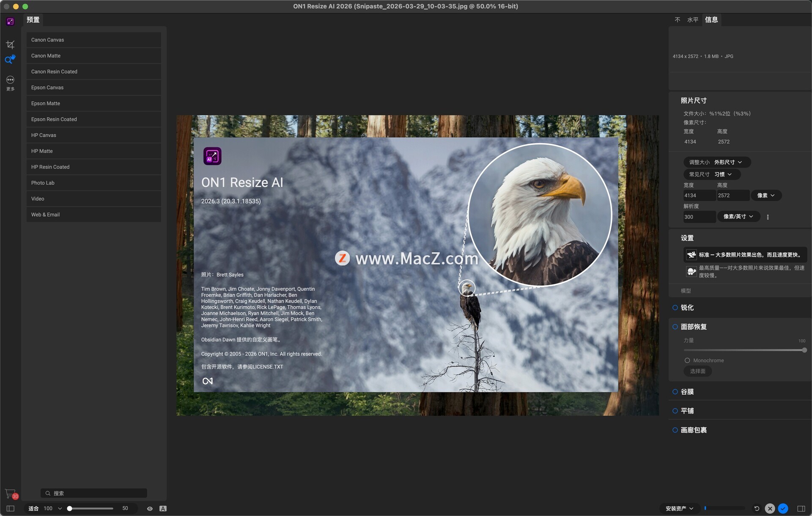812x516 pixels.
Task: Open the shopping cart with 30 badge
Action: click(x=10, y=494)
